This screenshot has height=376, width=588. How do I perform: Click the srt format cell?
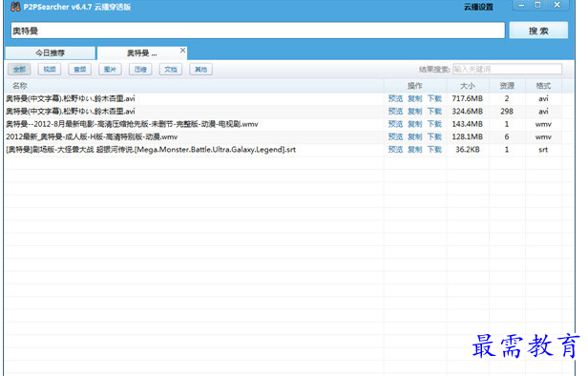click(543, 150)
